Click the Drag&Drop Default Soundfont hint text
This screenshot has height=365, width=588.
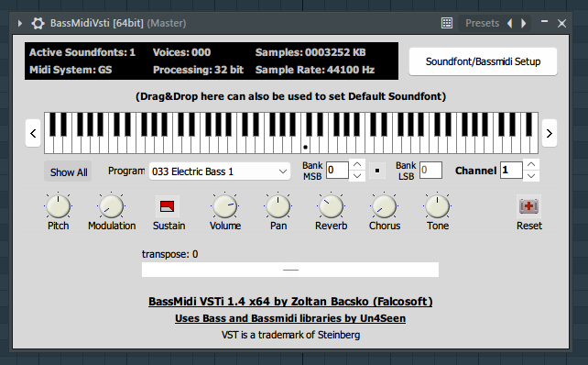coord(290,96)
